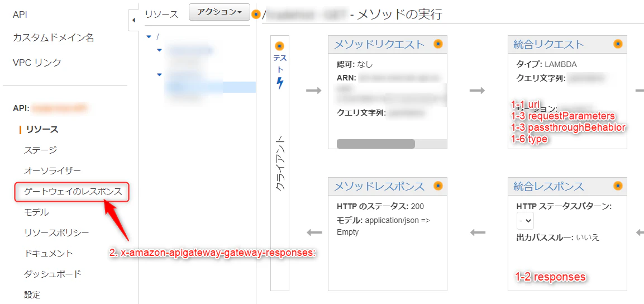The height and width of the screenshot is (304, 644).
Task: Click the orange dot above テスト
Action: click(x=280, y=46)
